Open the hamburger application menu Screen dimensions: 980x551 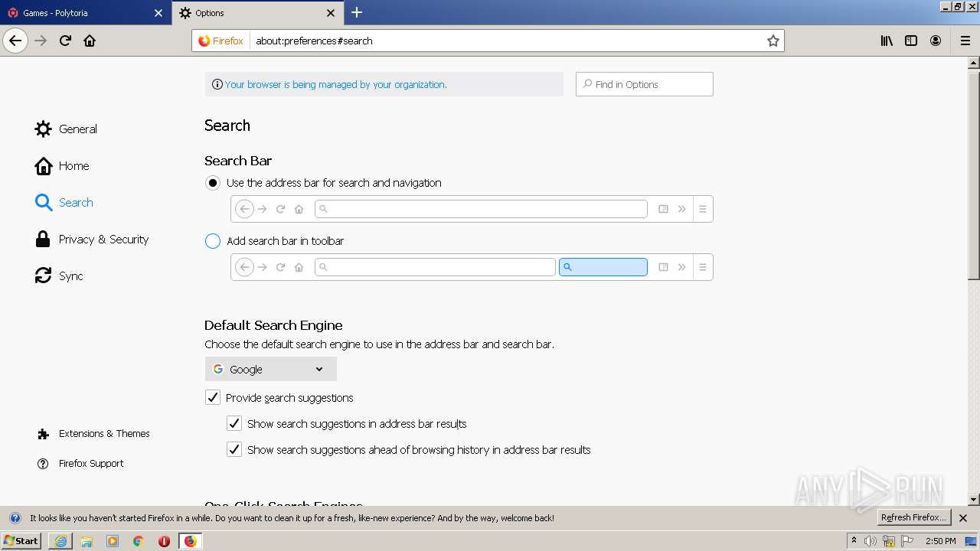pos(965,41)
